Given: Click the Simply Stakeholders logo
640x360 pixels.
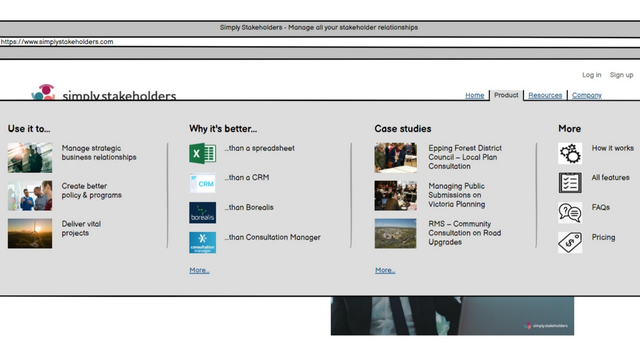Looking at the screenshot, I should tap(104, 93).
